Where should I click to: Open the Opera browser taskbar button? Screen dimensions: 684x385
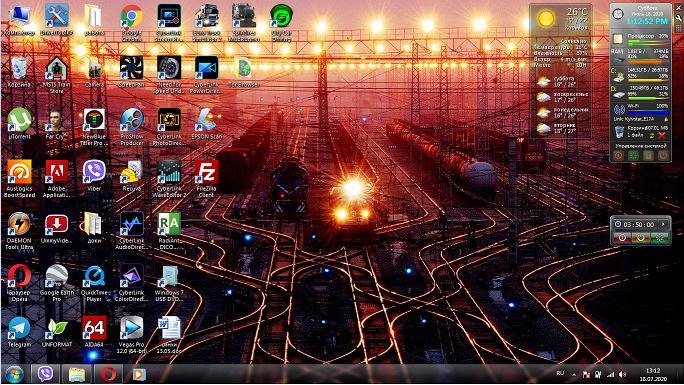(108, 374)
